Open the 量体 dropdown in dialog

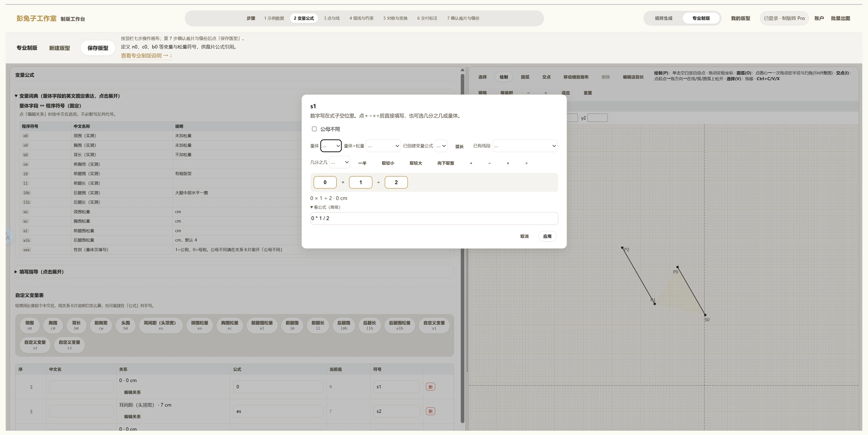coord(331,146)
